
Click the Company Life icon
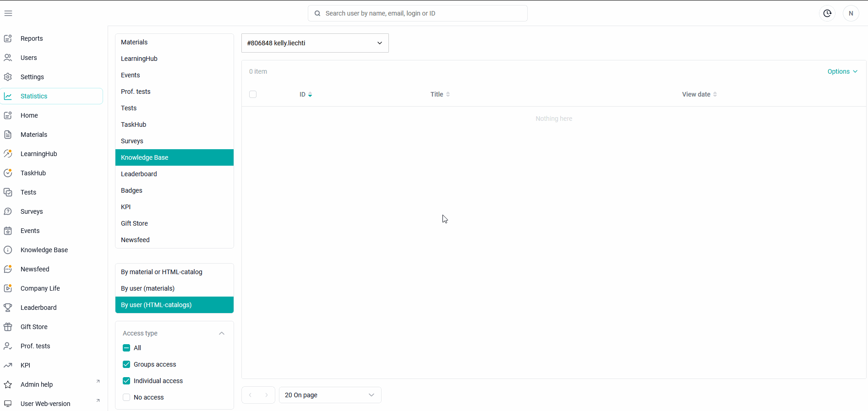pos(8,288)
